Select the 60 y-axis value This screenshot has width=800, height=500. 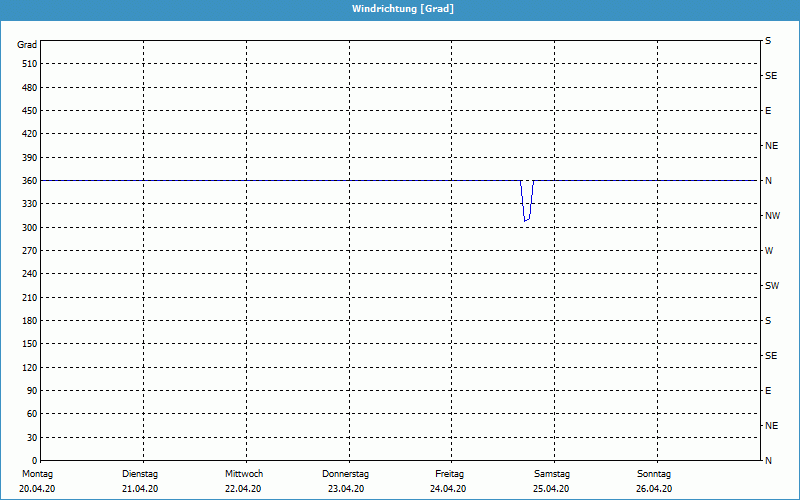(x=32, y=414)
